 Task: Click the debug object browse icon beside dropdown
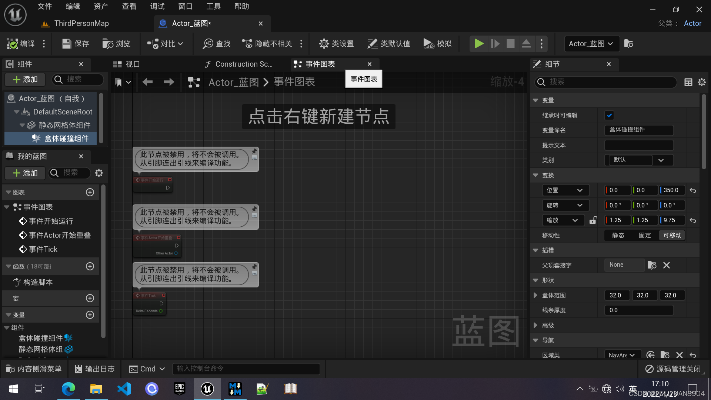click(628, 44)
